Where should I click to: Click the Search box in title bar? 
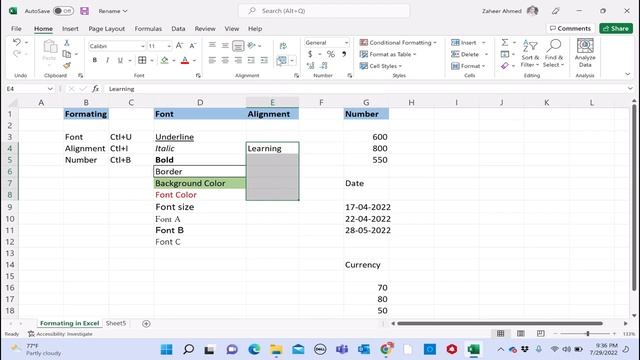tap(324, 11)
